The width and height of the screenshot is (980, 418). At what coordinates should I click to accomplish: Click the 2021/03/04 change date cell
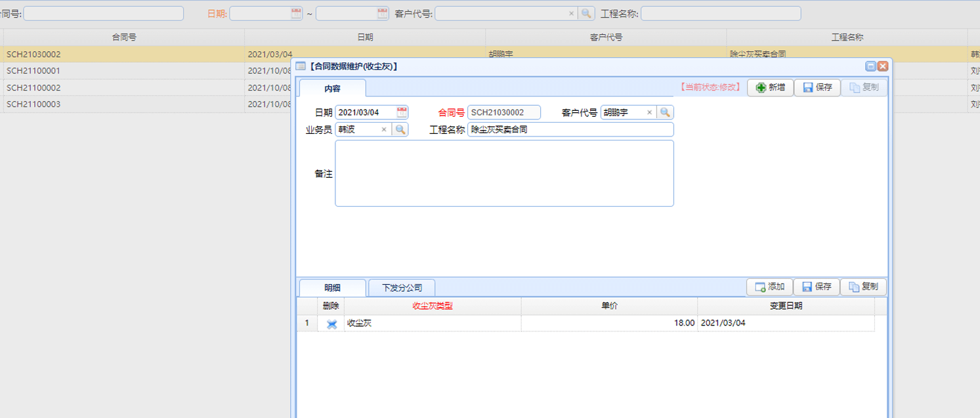coord(786,323)
